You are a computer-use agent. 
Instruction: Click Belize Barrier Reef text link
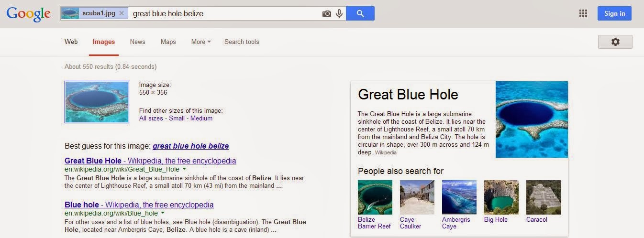point(374,223)
